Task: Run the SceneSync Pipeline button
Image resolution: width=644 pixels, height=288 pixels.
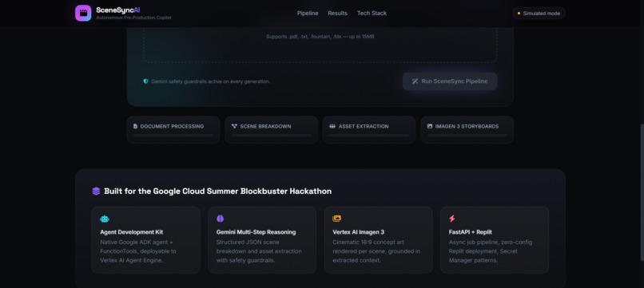Action: tap(450, 81)
